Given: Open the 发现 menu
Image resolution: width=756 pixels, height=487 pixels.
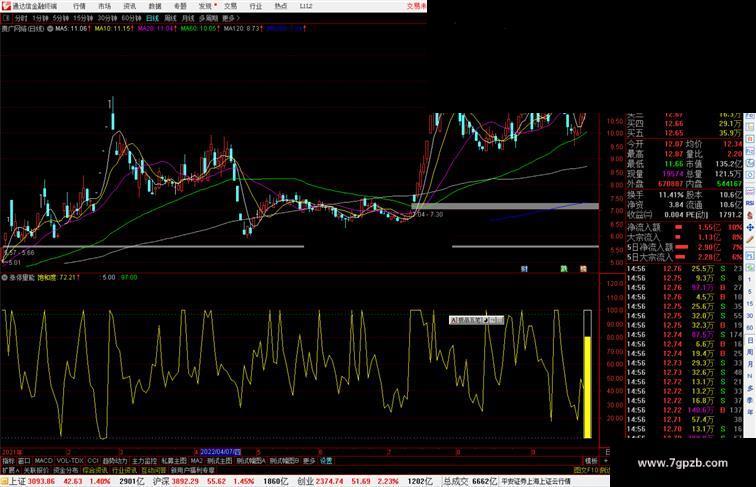Looking at the screenshot, I should (x=205, y=6).
